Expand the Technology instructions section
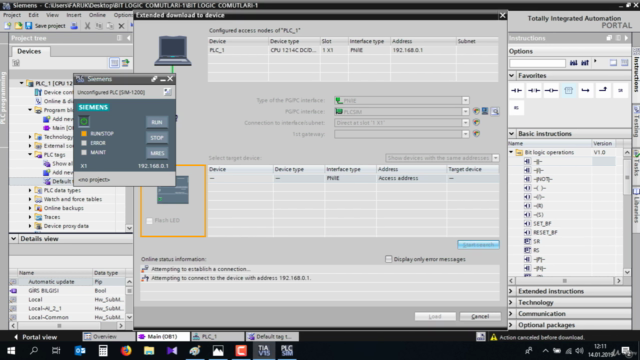 click(x=511, y=302)
